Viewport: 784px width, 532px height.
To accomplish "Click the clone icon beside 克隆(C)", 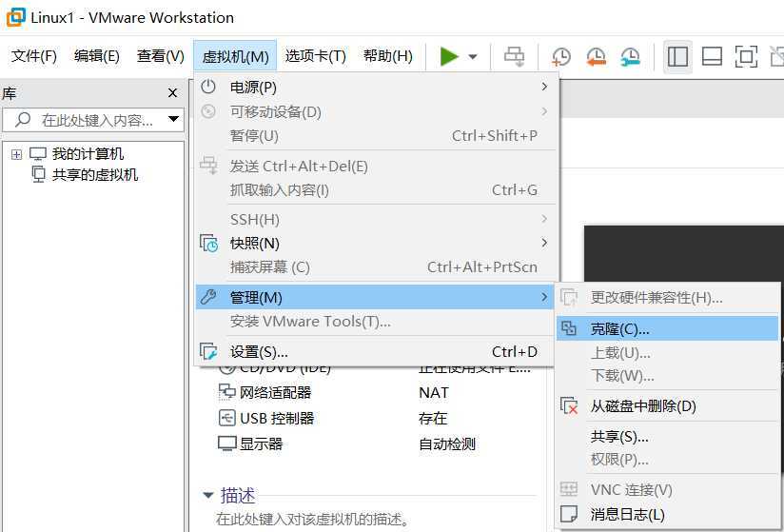I will click(569, 328).
